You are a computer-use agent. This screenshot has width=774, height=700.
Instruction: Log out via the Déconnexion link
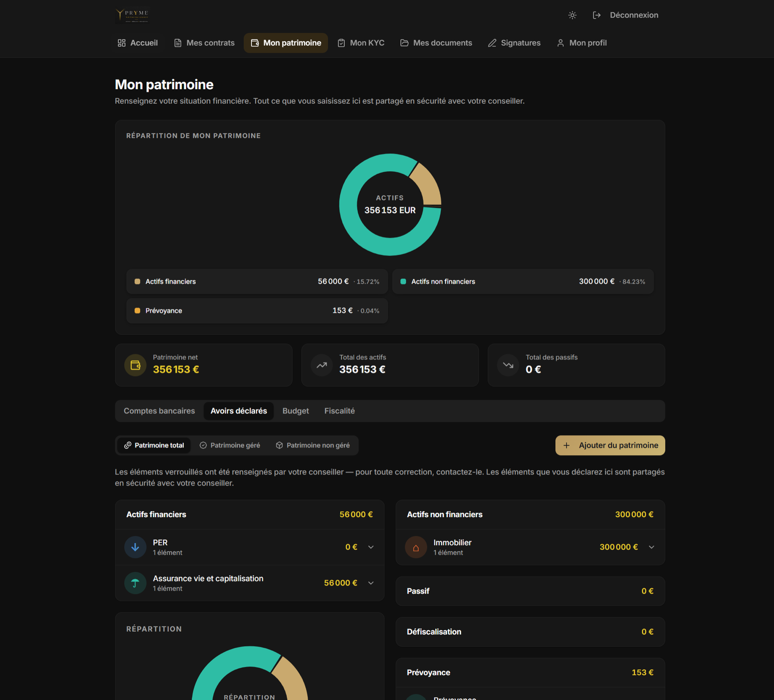634,15
